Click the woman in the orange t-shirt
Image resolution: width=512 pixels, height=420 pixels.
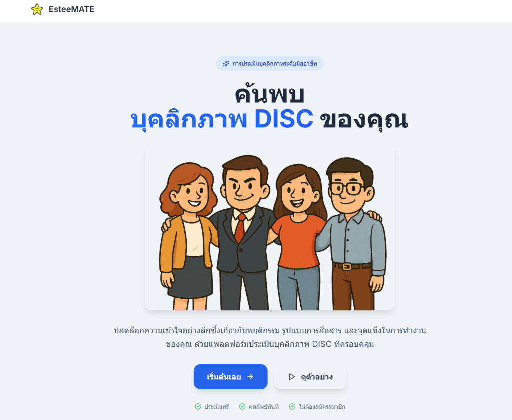click(x=299, y=237)
